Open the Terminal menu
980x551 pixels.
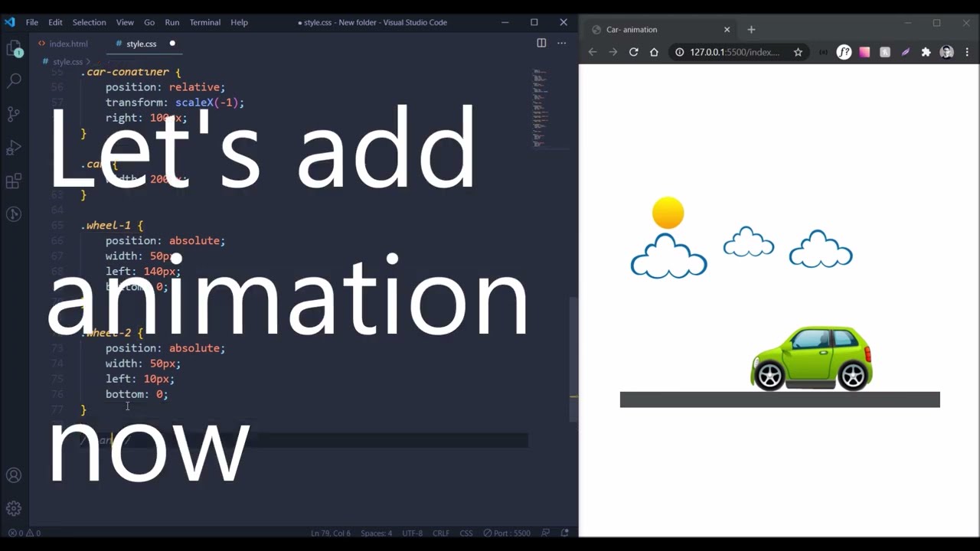point(204,22)
